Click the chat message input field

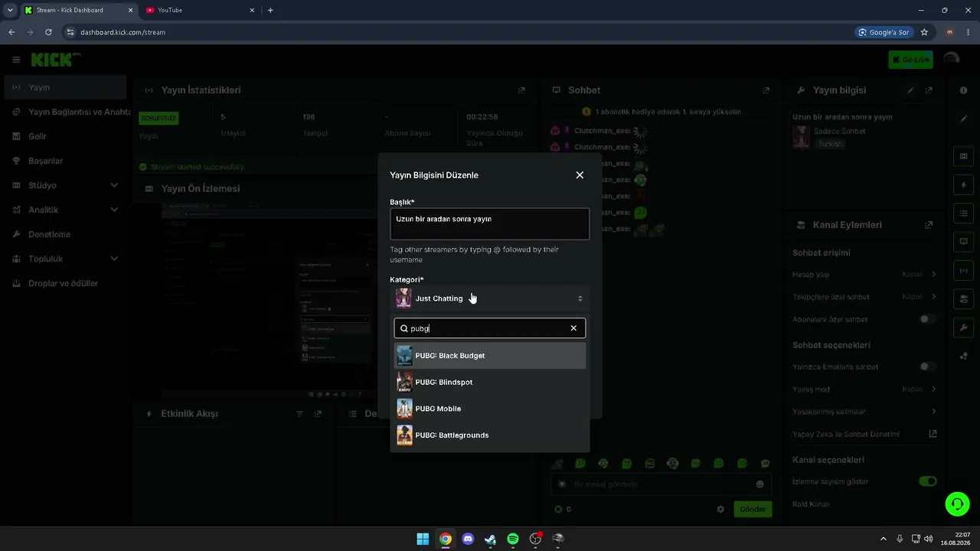(661, 484)
